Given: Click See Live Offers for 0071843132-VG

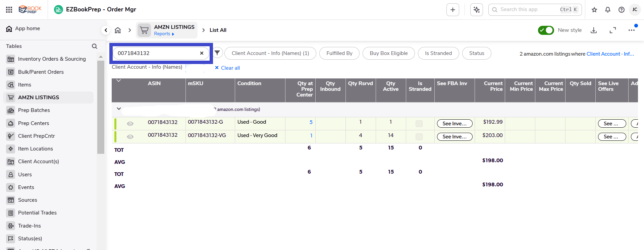Looking at the screenshot, I should point(612,137).
